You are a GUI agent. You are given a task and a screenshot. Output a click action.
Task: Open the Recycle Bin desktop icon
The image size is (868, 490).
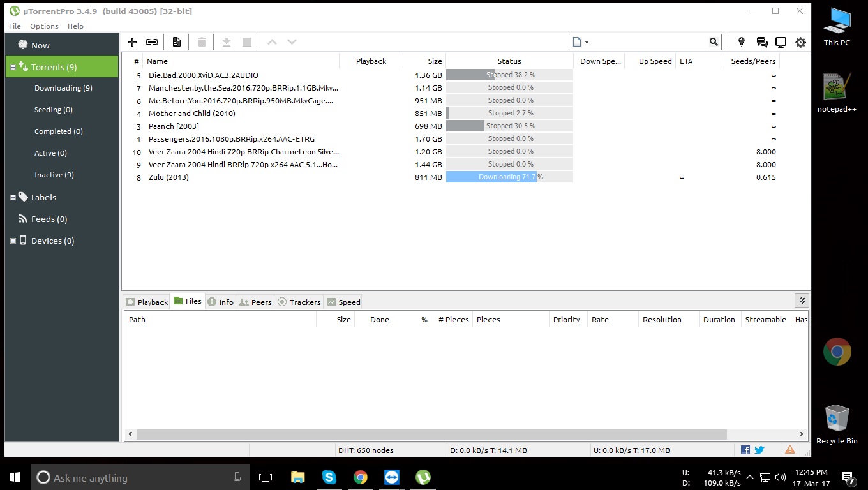tap(837, 424)
